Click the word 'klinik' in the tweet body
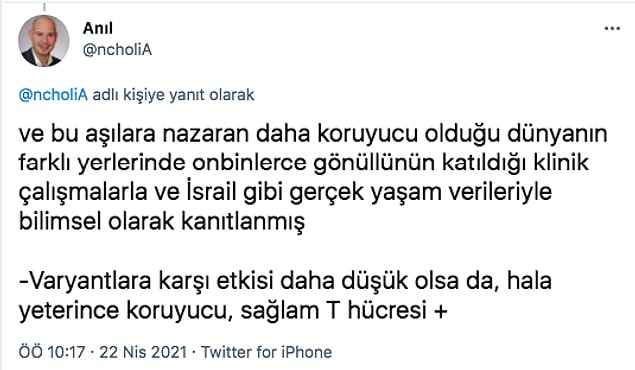 561,163
